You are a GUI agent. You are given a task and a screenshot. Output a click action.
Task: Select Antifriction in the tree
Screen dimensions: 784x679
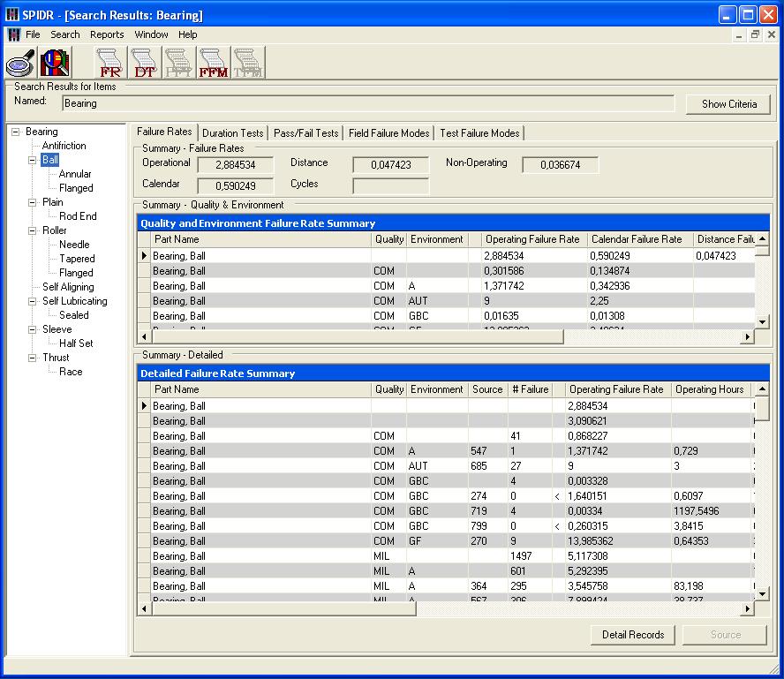click(64, 146)
